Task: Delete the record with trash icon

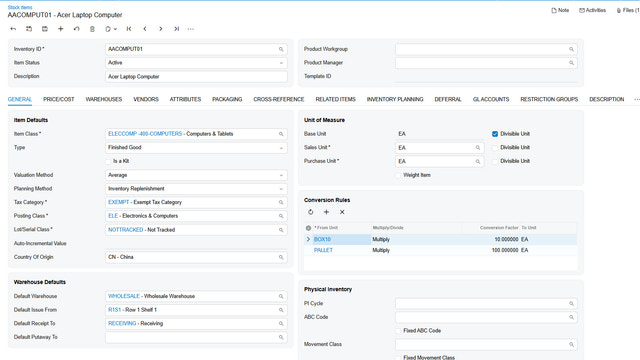Action: click(x=92, y=29)
